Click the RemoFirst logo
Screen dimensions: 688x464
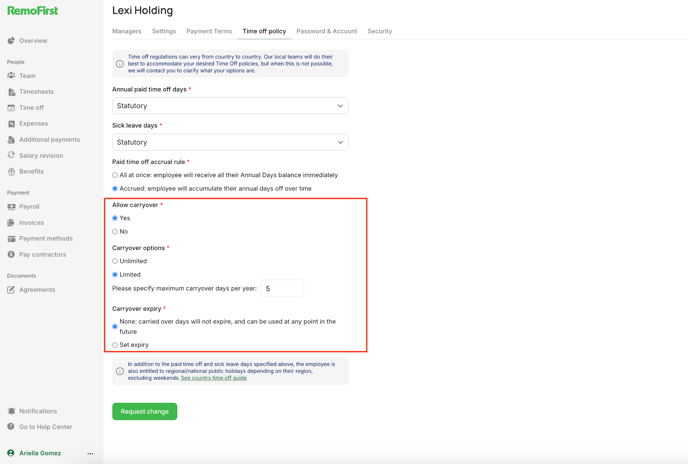click(32, 11)
